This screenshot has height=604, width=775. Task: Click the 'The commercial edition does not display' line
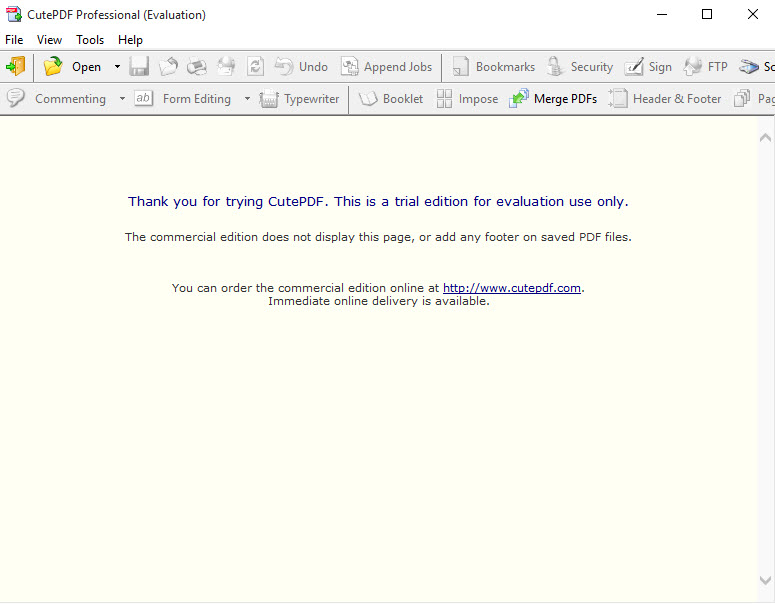378,237
